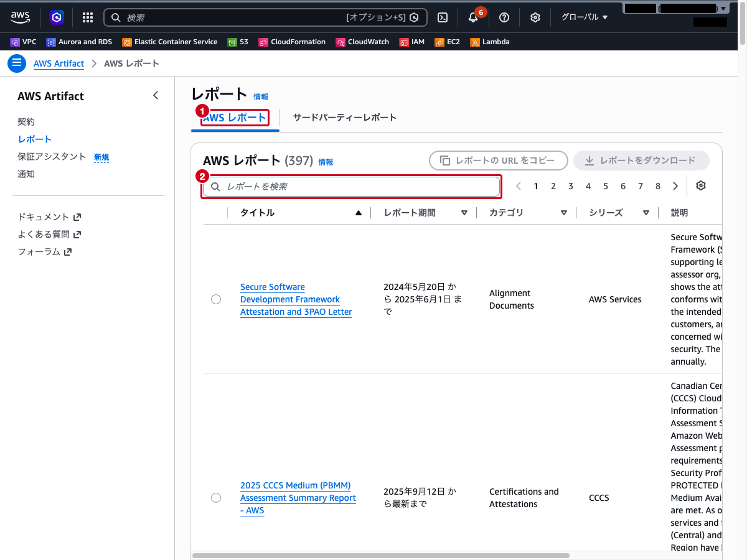Go to page 5
747x560 pixels.
click(x=606, y=186)
